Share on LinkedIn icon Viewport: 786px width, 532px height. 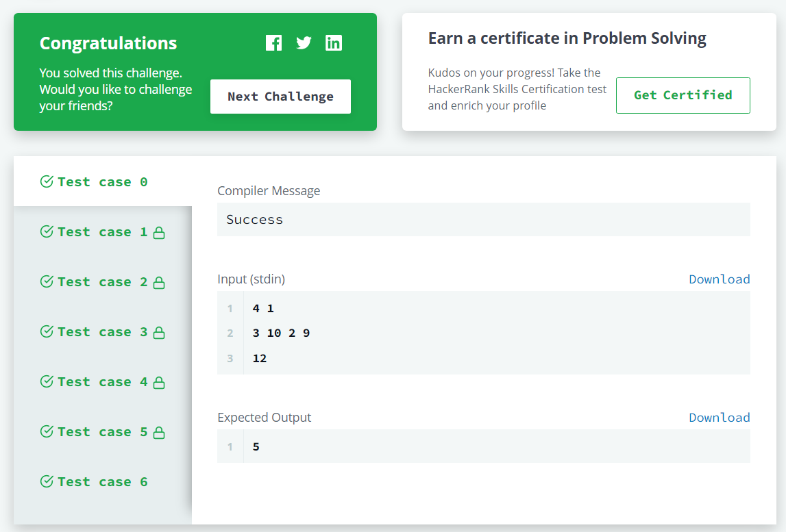[x=333, y=43]
